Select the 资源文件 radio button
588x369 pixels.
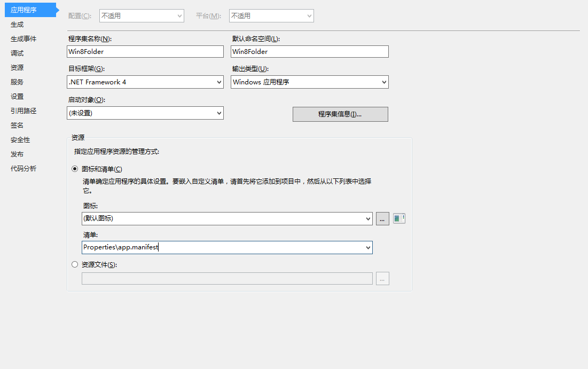tap(75, 264)
